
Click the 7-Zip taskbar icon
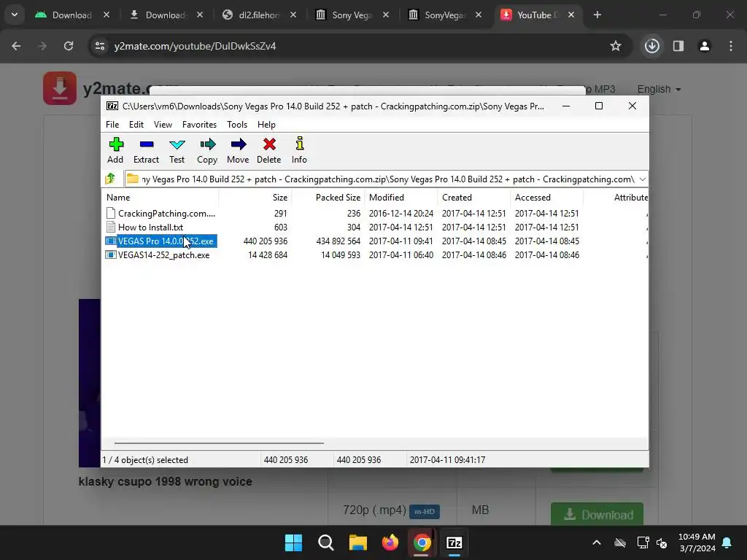[x=454, y=542]
